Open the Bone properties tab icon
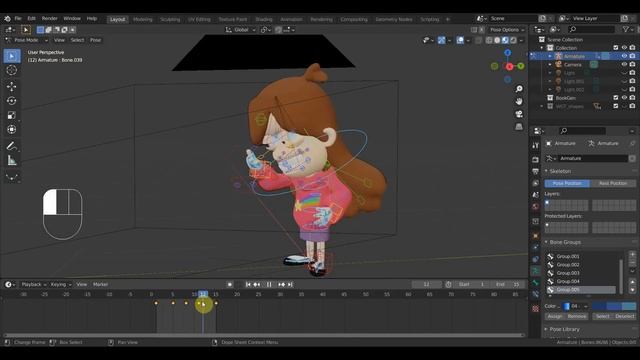This screenshot has height=360, width=640. (x=536, y=282)
